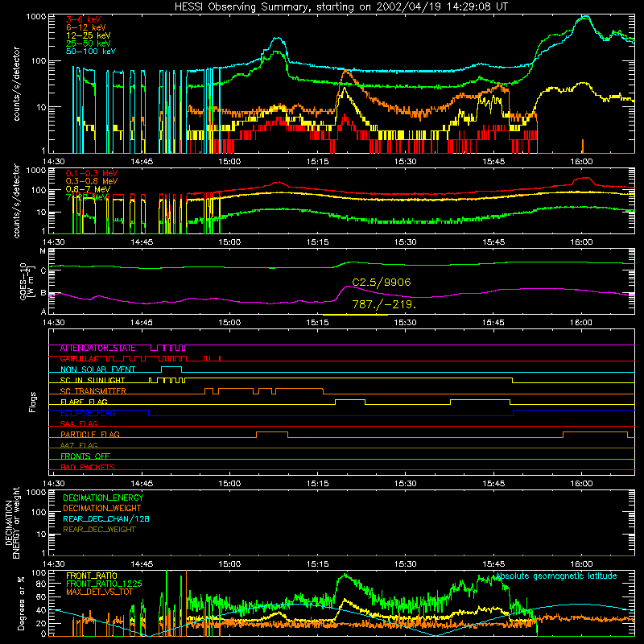Click the 16:00 tick label under the flags panel
The width and height of the screenshot is (644, 644).
tap(581, 484)
